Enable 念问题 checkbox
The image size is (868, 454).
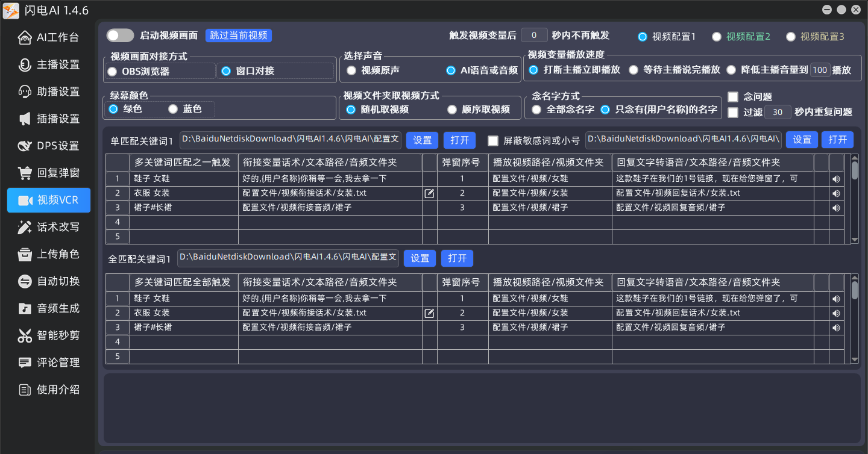[x=733, y=97]
